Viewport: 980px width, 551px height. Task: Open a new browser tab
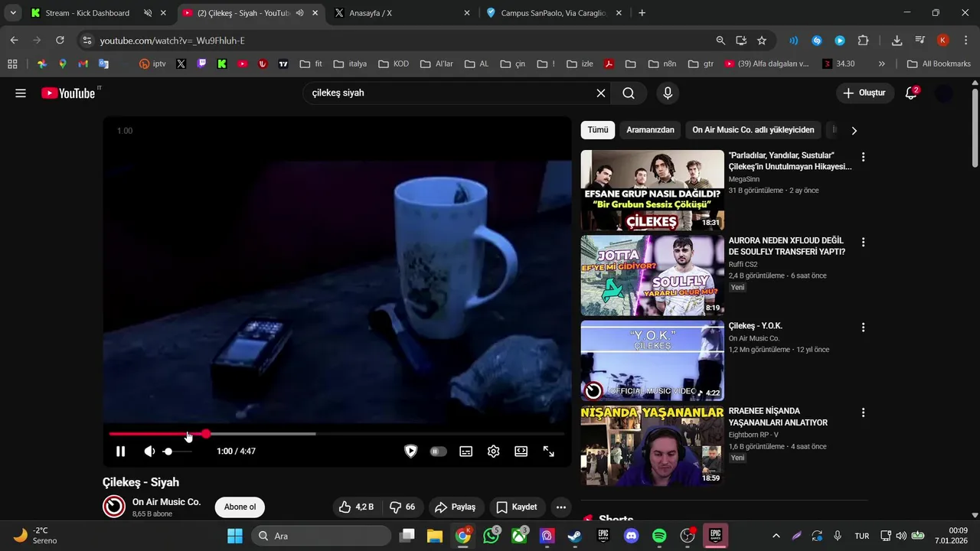click(642, 13)
